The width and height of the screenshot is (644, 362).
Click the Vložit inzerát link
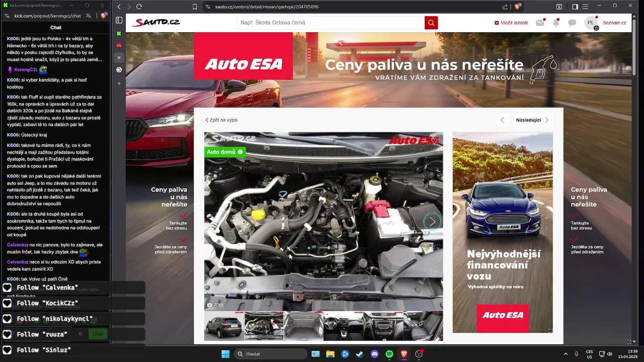[x=511, y=23]
